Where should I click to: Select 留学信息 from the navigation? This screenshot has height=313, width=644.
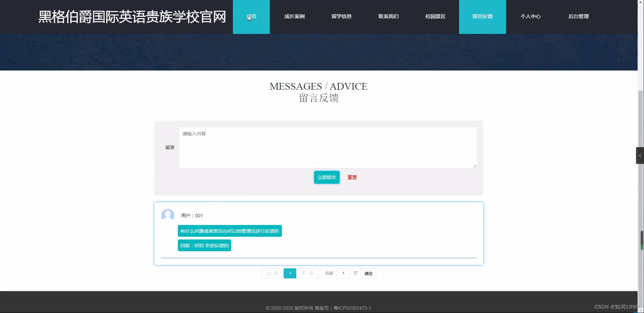pyautogui.click(x=341, y=16)
